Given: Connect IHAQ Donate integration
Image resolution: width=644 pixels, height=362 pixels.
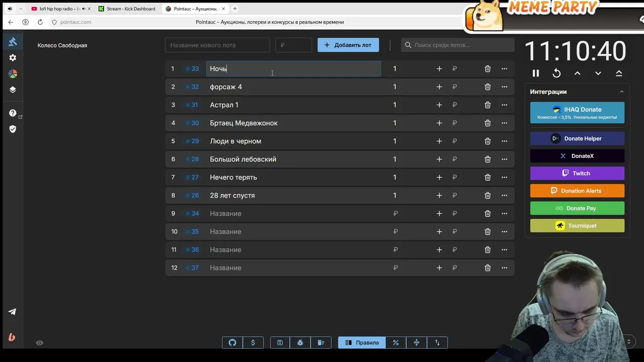Looking at the screenshot, I should tap(577, 113).
